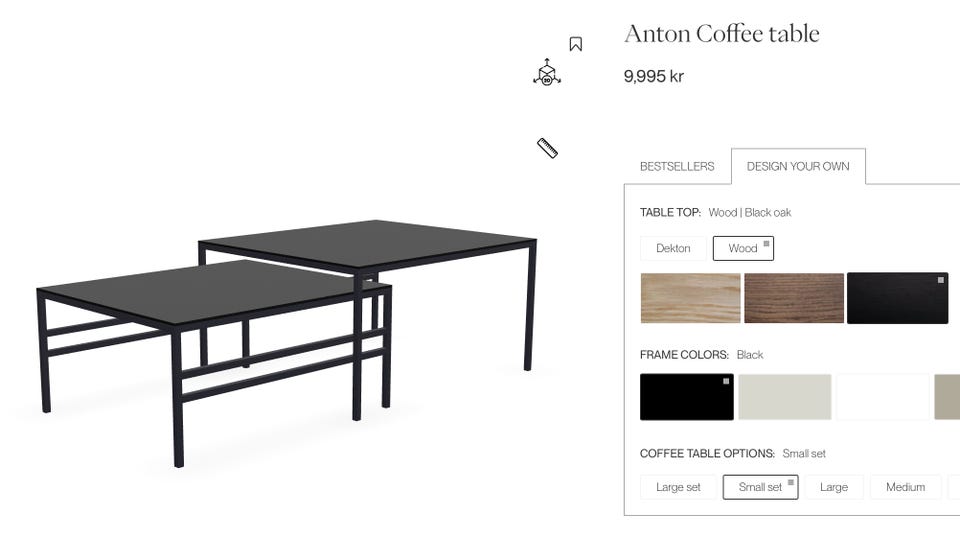Choose the Large coffee table option
960x537 pixels.
(x=834, y=487)
